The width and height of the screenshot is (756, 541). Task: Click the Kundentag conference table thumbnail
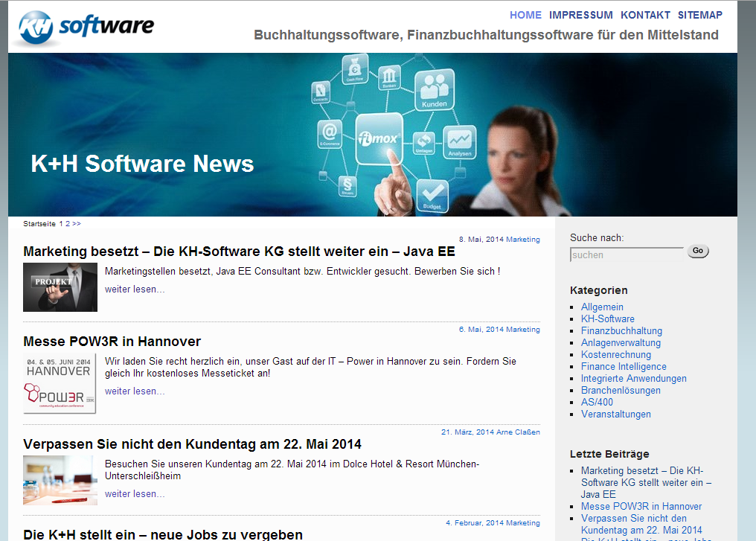60,480
